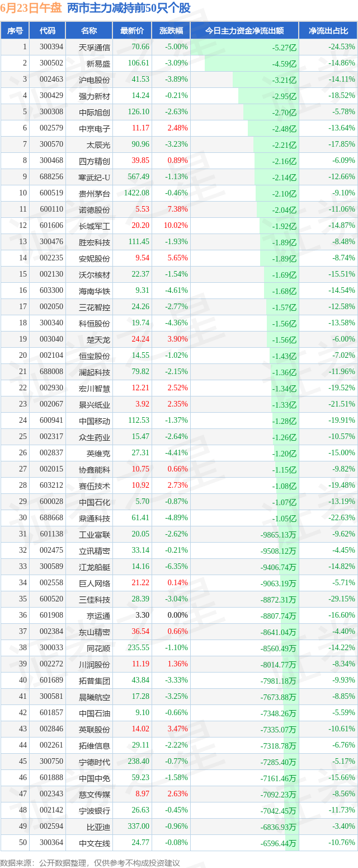Select the title 两市主力减持前50只个股
The width and height of the screenshot is (358, 868).
129,8
